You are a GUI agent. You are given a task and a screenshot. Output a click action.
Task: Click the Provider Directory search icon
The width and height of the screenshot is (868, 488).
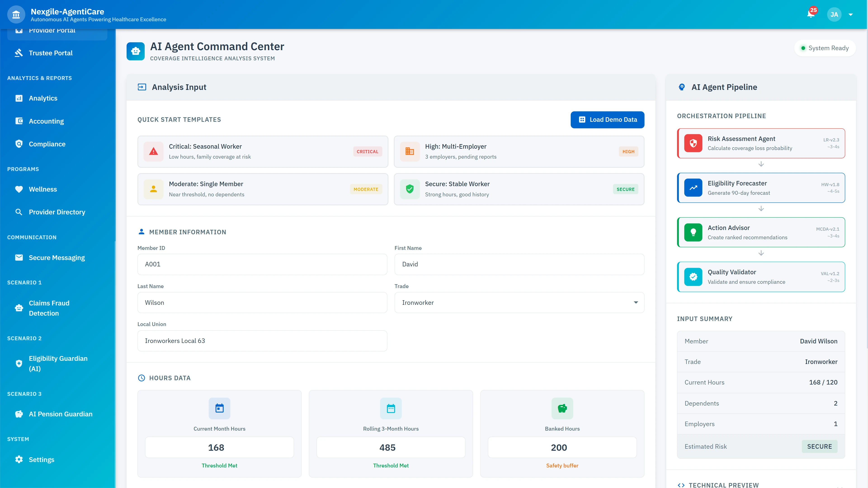19,212
